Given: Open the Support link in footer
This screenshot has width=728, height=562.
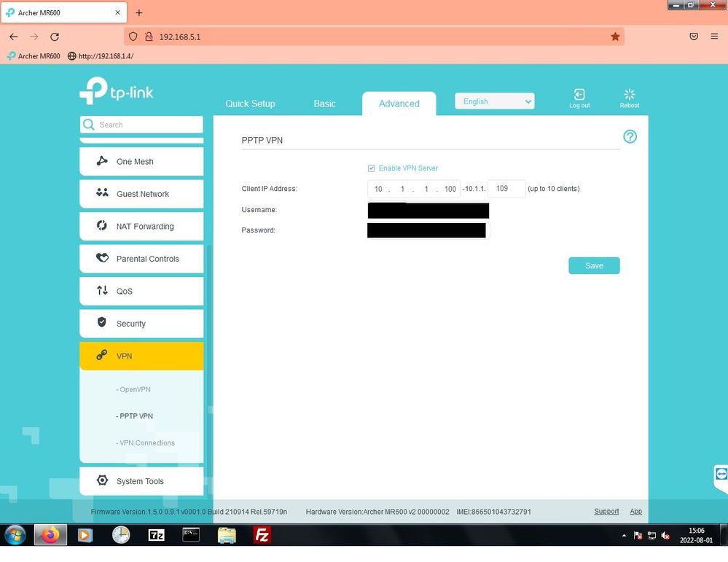Looking at the screenshot, I should [606, 512].
